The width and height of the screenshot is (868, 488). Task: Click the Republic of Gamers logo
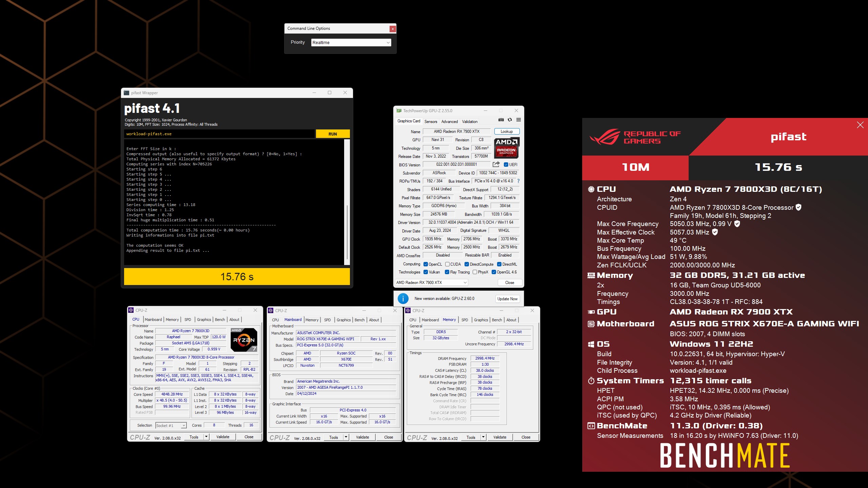635,137
